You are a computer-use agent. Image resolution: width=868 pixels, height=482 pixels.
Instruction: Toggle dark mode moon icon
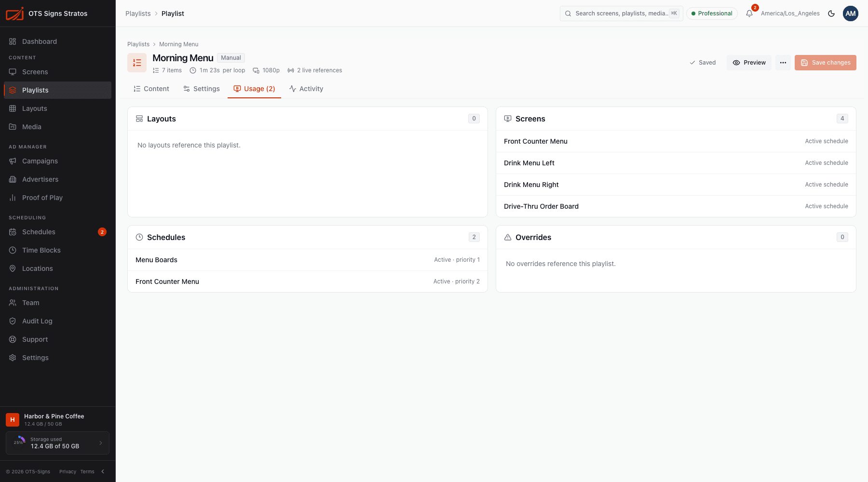831,13
